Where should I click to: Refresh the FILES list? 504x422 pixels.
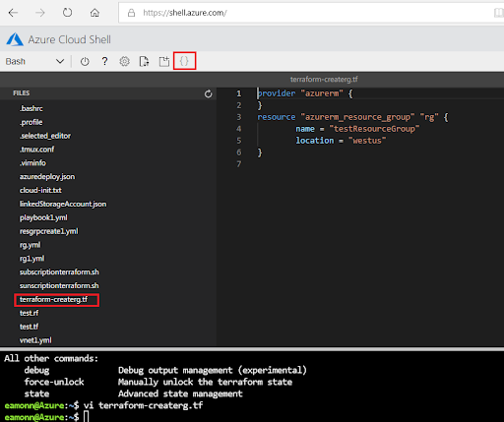[208, 94]
